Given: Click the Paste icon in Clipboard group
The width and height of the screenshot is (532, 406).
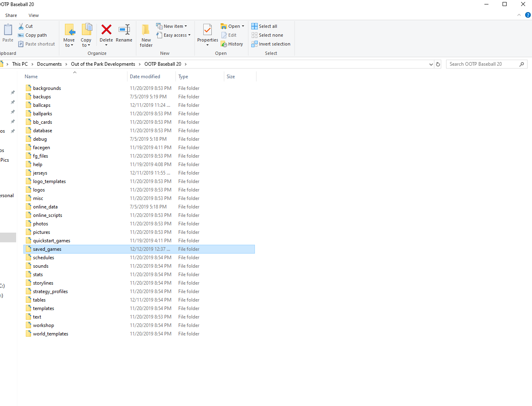Looking at the screenshot, I should point(8,30).
